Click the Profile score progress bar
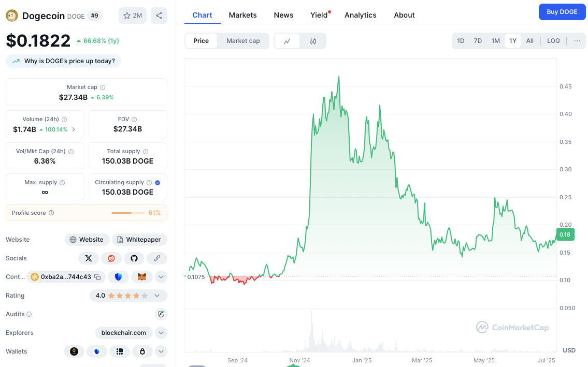Screen dimensions: 588x367 pos(128,213)
